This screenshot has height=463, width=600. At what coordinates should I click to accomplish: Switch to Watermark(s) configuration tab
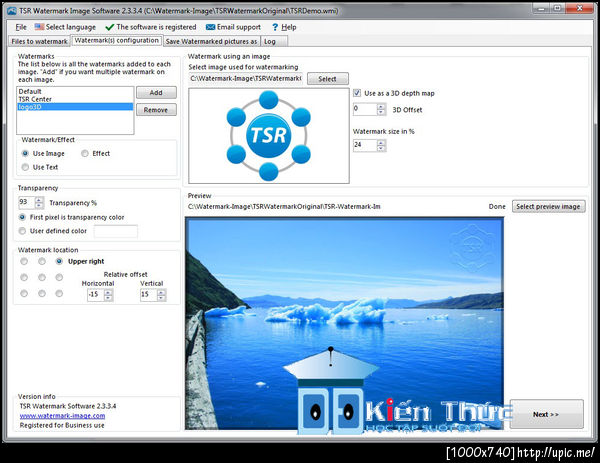pyautogui.click(x=116, y=40)
